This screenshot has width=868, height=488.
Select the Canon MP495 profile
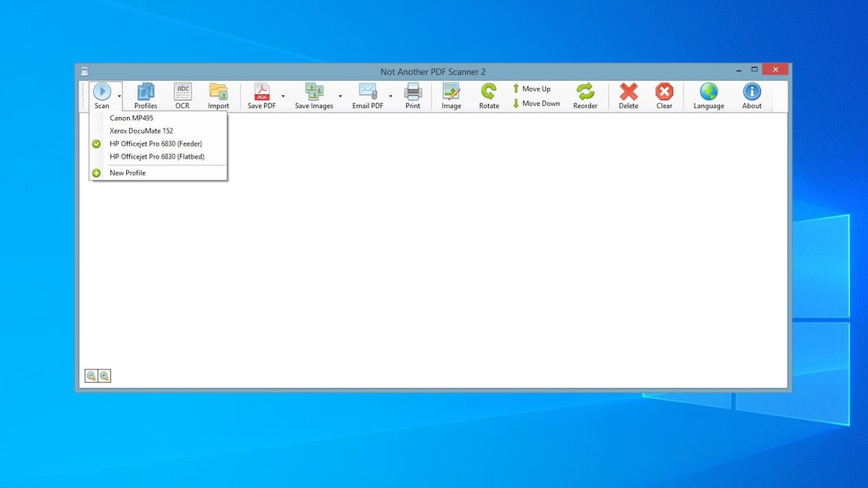[131, 118]
